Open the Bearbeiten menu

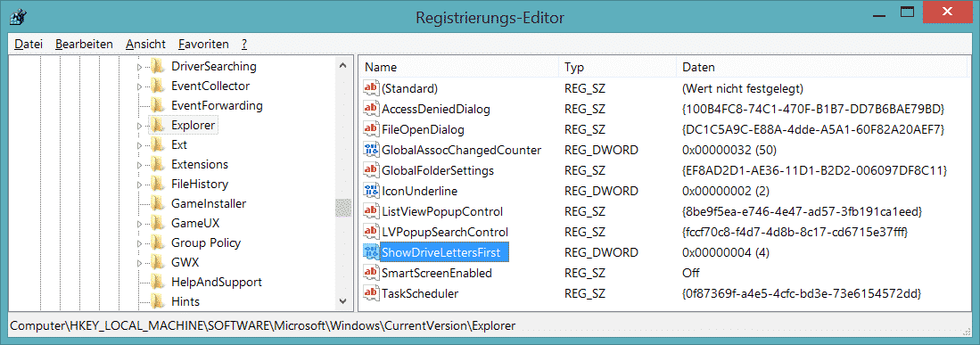coord(84,44)
